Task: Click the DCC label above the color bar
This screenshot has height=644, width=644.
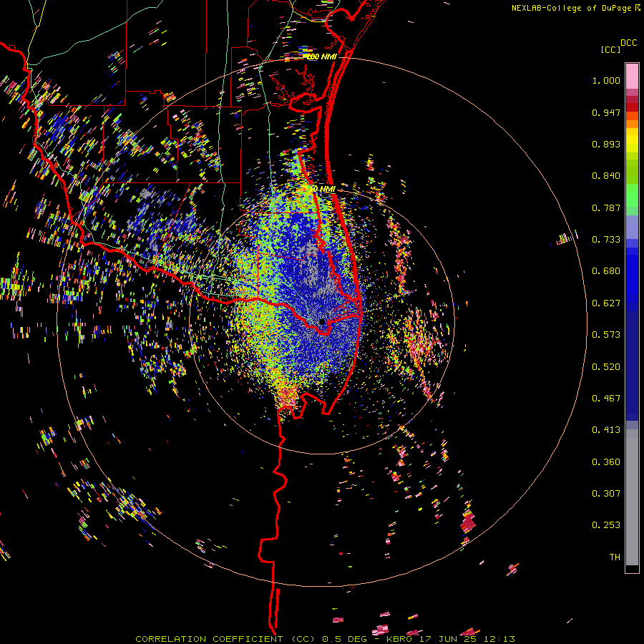Action: pos(629,43)
